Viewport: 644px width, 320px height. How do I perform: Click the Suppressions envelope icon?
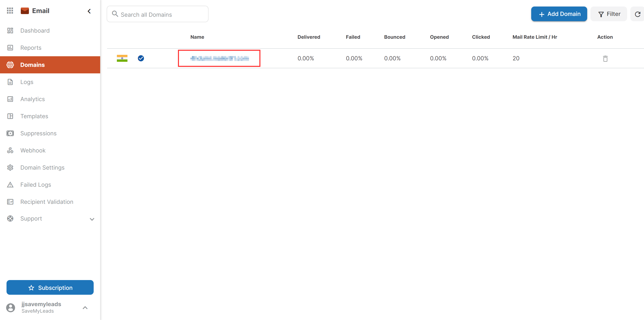click(10, 133)
